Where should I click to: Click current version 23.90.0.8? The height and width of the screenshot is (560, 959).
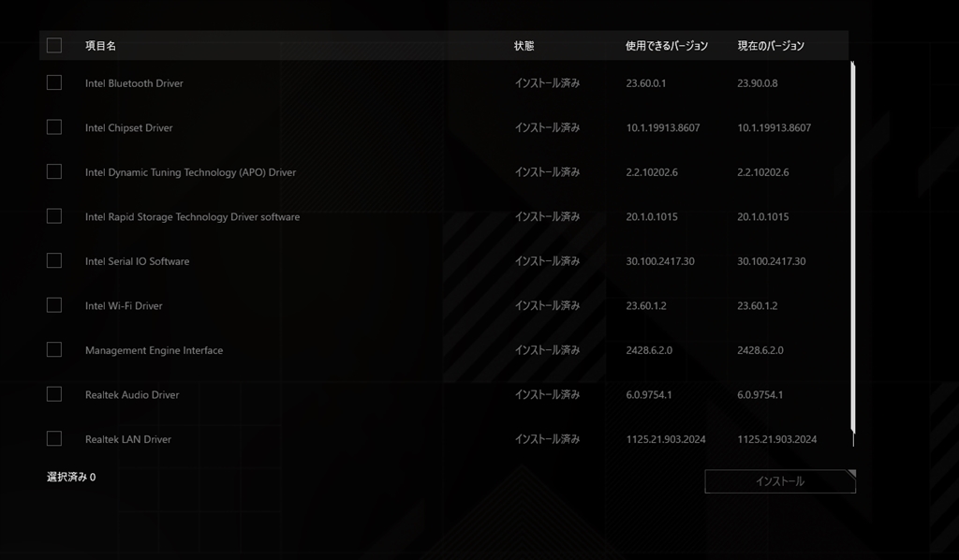tap(757, 83)
